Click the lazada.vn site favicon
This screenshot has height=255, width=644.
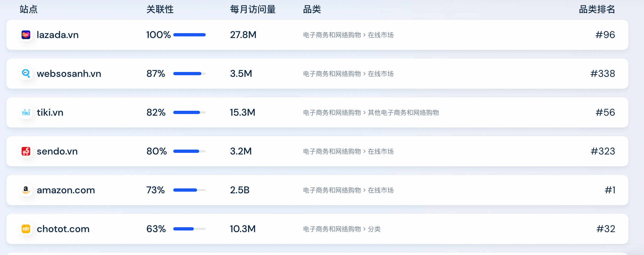[x=26, y=35]
